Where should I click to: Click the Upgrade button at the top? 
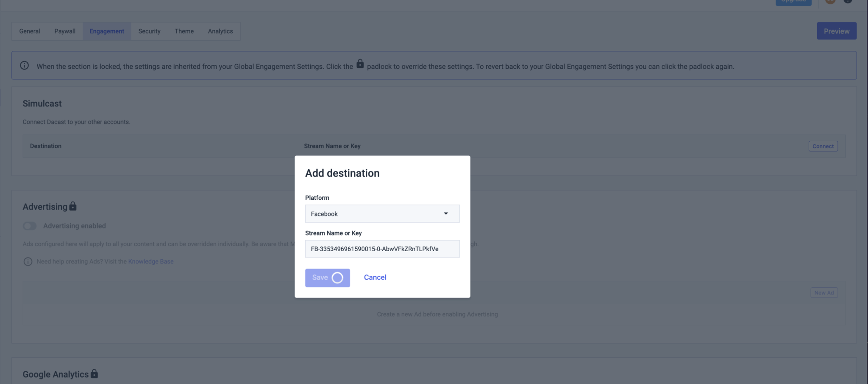click(793, 2)
